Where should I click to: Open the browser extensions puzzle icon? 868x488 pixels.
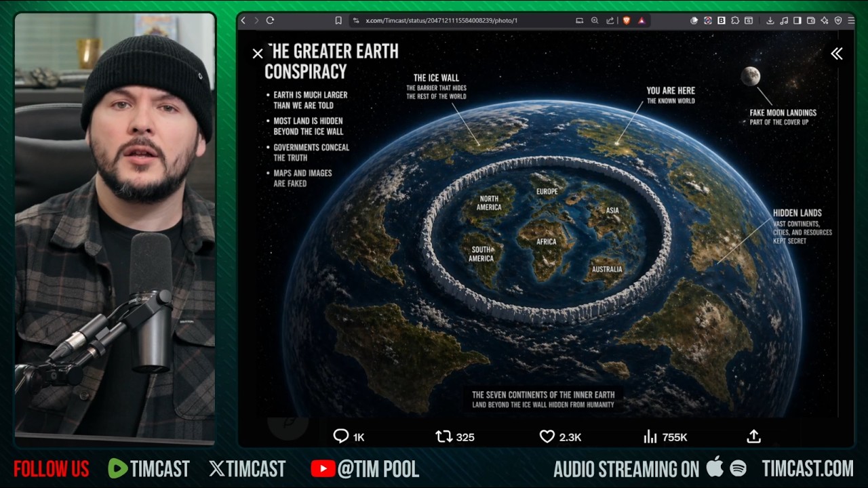pos(734,20)
